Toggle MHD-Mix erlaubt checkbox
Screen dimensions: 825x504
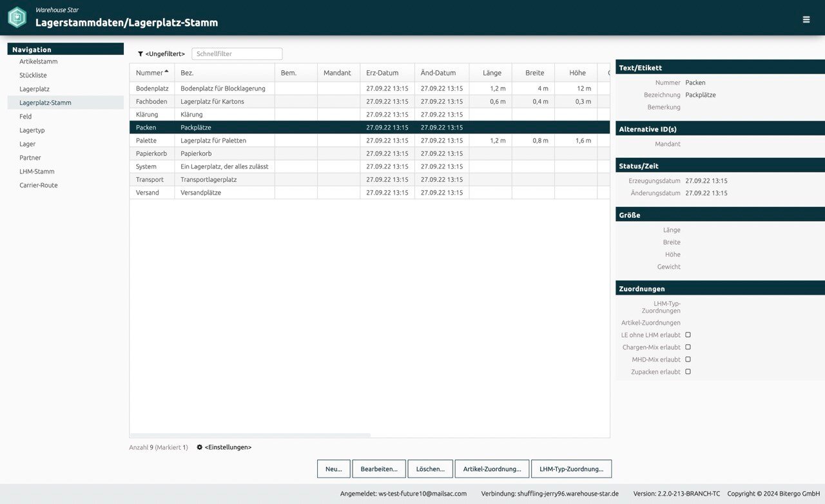coord(688,360)
